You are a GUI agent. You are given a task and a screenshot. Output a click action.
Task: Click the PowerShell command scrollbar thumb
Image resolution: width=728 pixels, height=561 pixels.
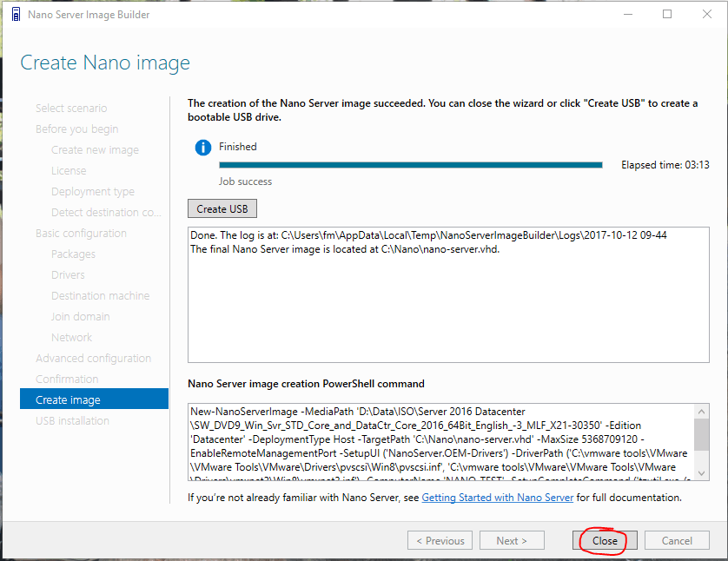tap(702, 434)
